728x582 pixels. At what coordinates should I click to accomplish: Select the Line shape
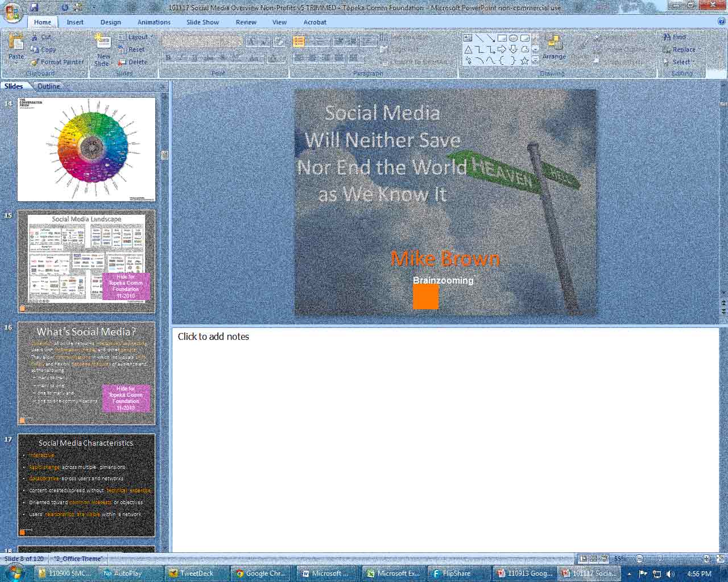click(x=479, y=38)
